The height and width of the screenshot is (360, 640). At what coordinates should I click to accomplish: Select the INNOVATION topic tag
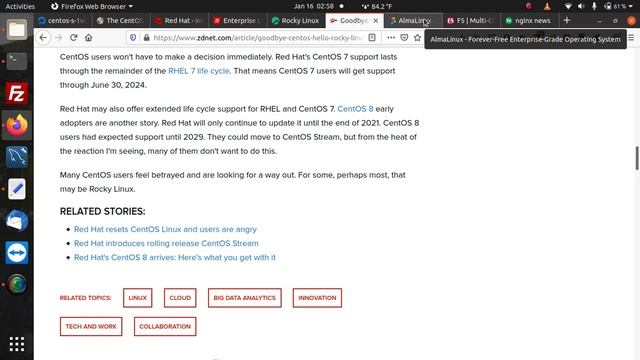317,298
